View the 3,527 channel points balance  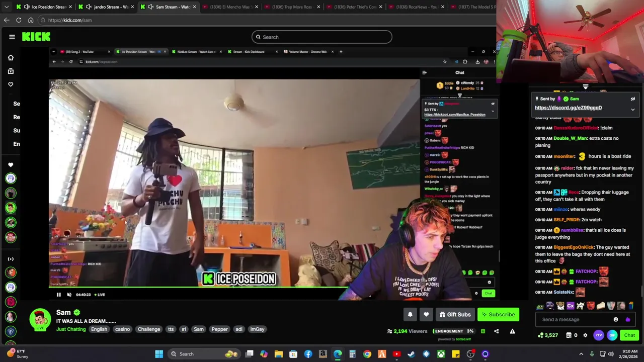click(x=547, y=335)
